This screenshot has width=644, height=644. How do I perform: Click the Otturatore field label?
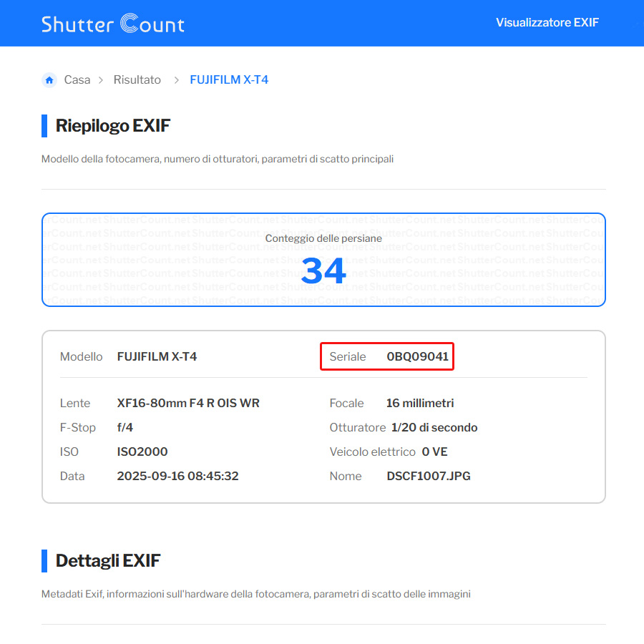pyautogui.click(x=357, y=427)
